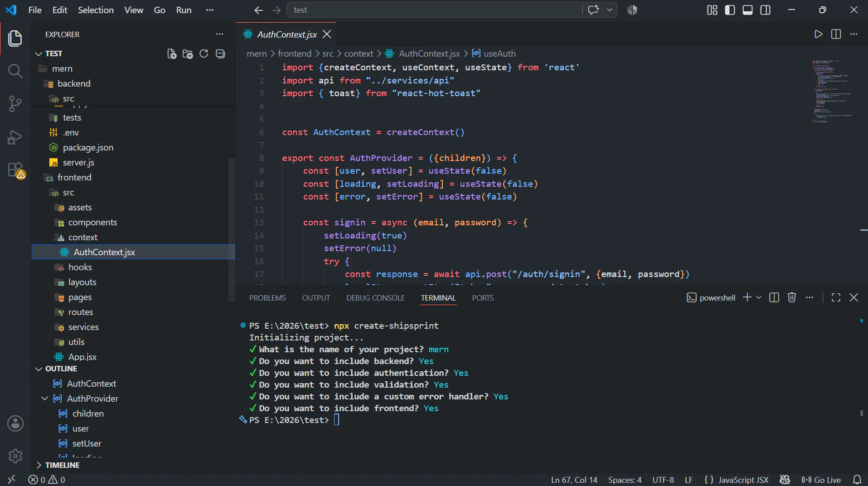
Task: Switch to the PROBLEMS tab
Action: click(x=267, y=298)
